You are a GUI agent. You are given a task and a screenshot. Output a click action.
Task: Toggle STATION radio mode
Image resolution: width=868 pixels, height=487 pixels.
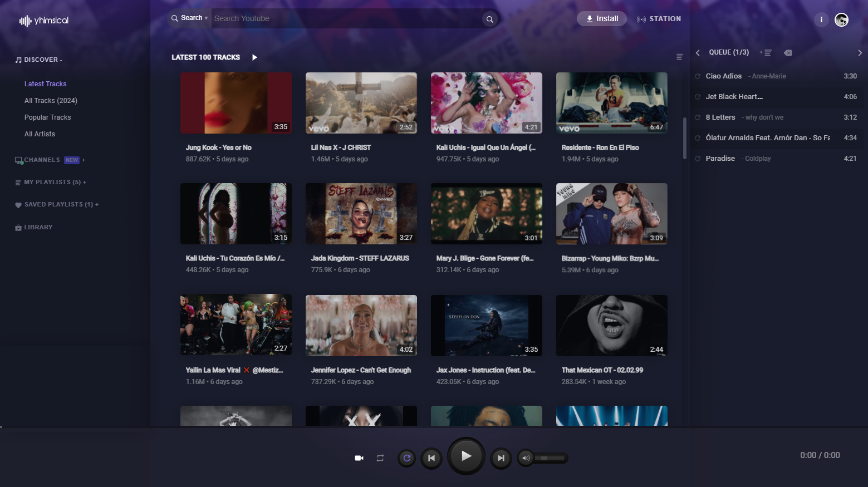pyautogui.click(x=659, y=19)
